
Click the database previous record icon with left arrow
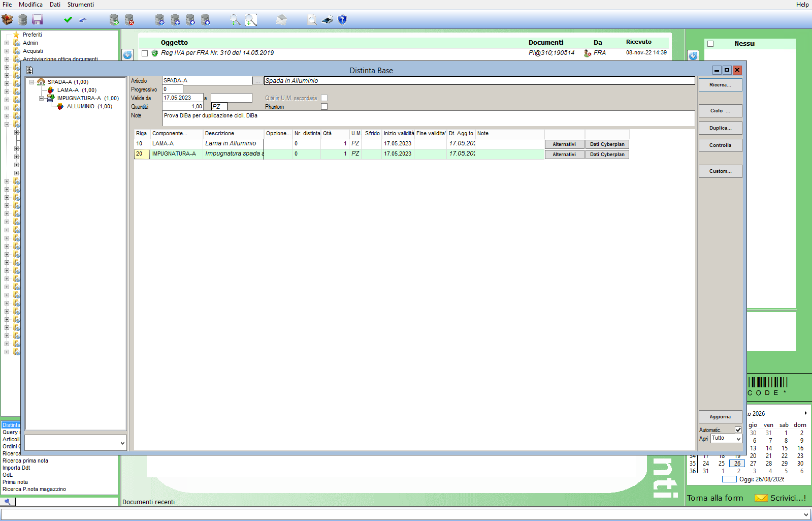pos(175,20)
